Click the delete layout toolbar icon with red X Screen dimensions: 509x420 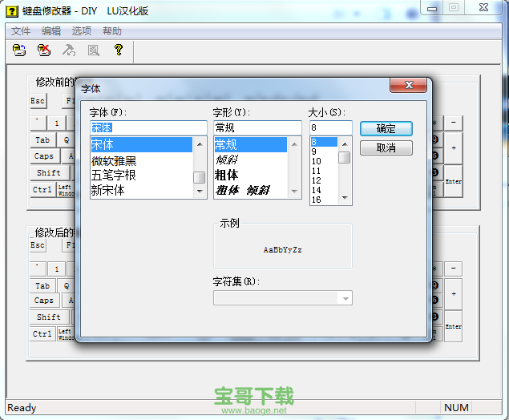(44, 50)
